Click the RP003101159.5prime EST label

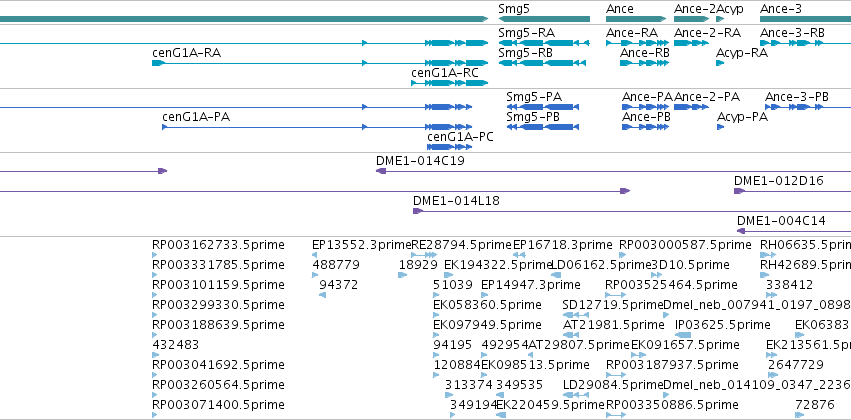click(218, 285)
